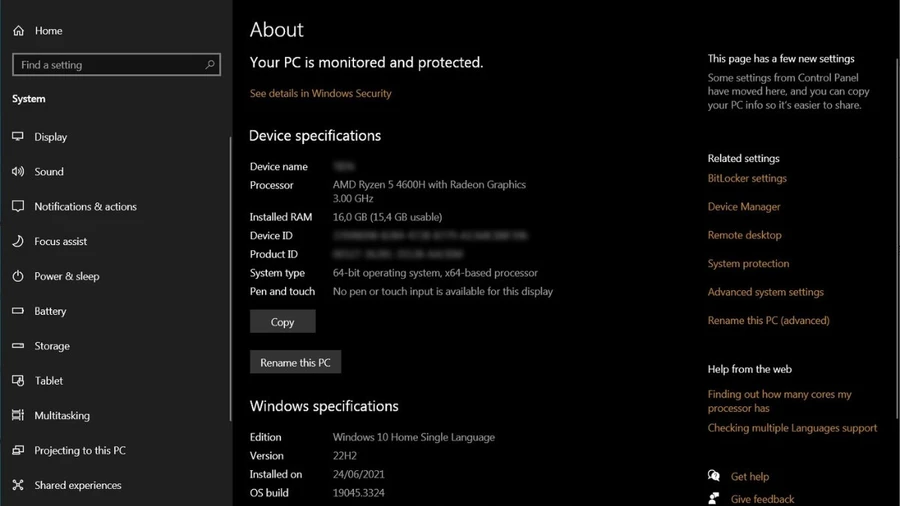
Task: Open Focus assist settings
Action: point(61,242)
